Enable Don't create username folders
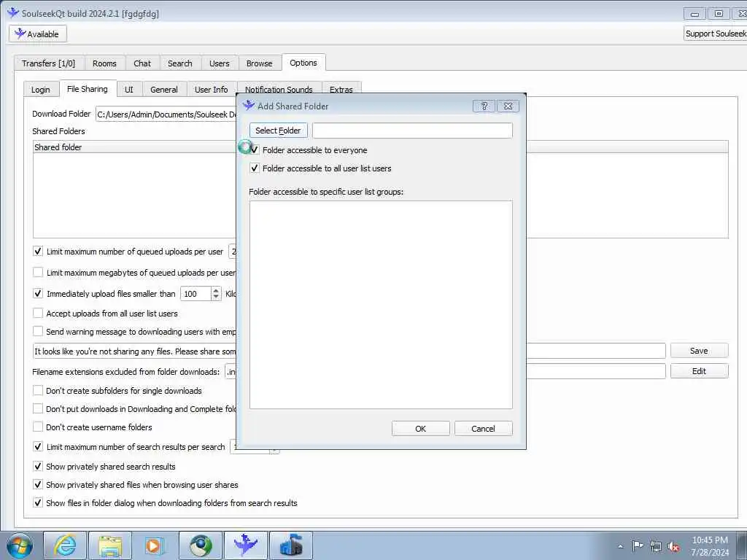The height and width of the screenshot is (560, 747). coord(38,427)
